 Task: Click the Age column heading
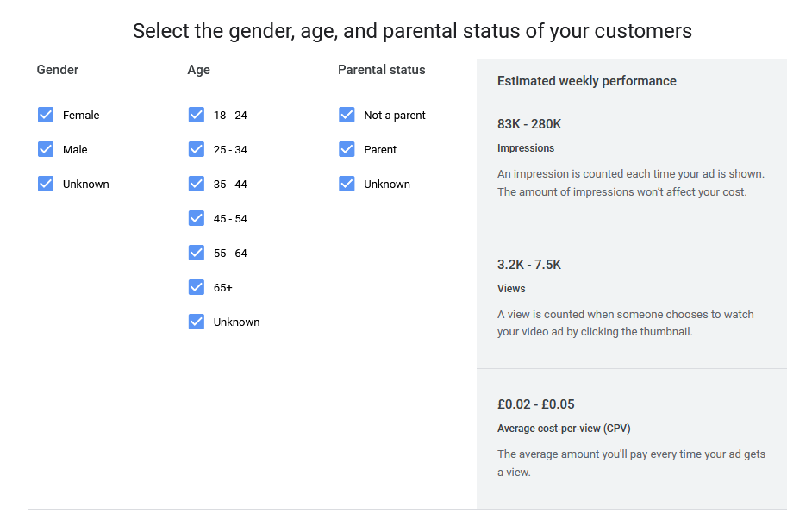pyautogui.click(x=198, y=70)
